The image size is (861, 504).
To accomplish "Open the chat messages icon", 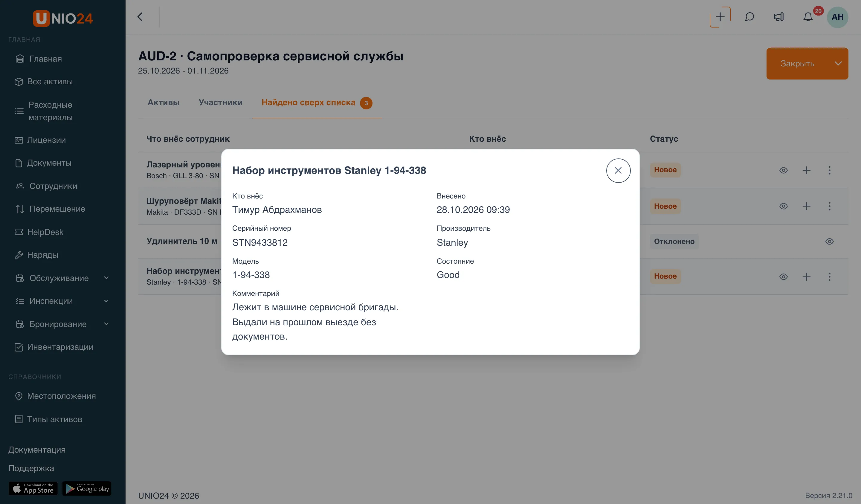I will click(749, 17).
